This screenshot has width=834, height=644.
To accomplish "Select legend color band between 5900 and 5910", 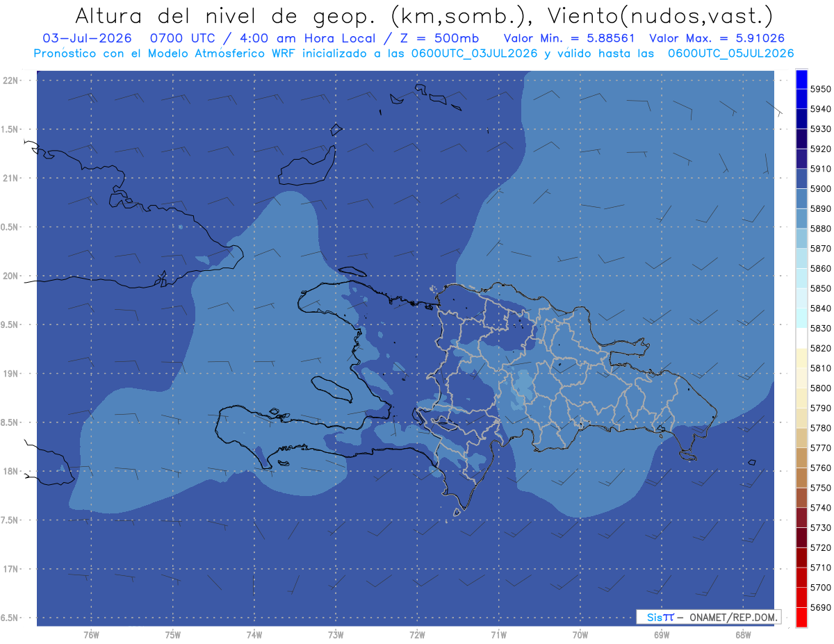I will pos(801,179).
